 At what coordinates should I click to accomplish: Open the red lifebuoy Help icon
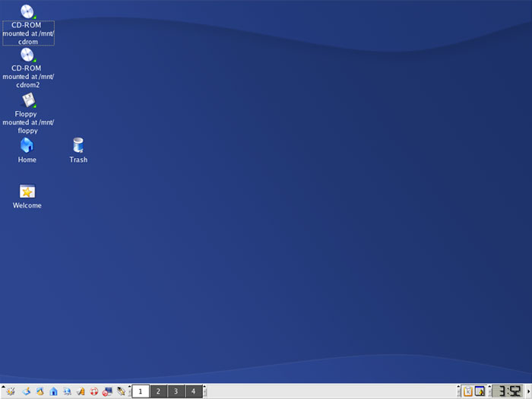pyautogui.click(x=94, y=391)
